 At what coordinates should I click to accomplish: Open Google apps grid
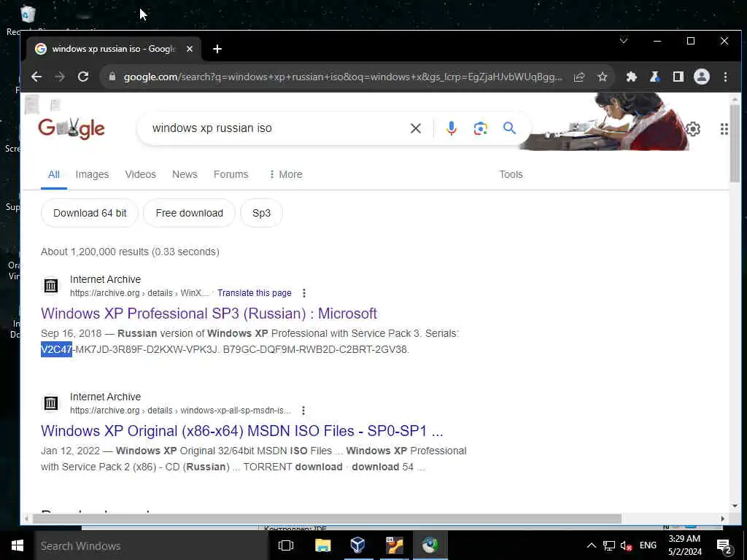click(724, 129)
